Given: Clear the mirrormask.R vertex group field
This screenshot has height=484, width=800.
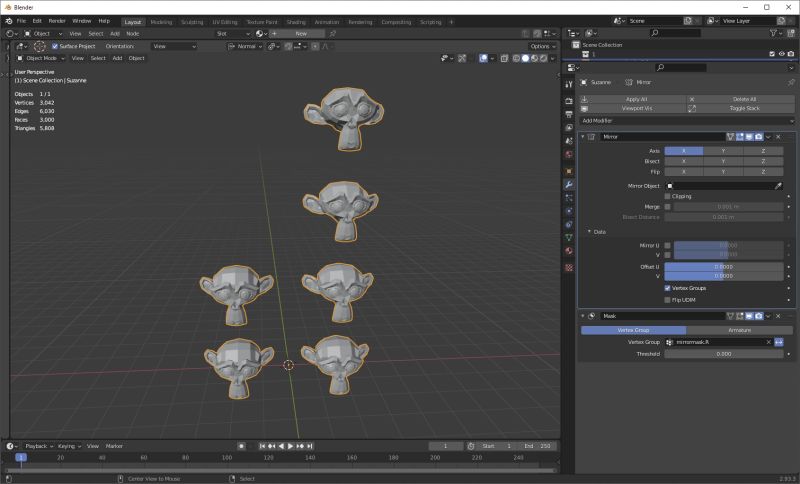Looking at the screenshot, I should (x=768, y=342).
